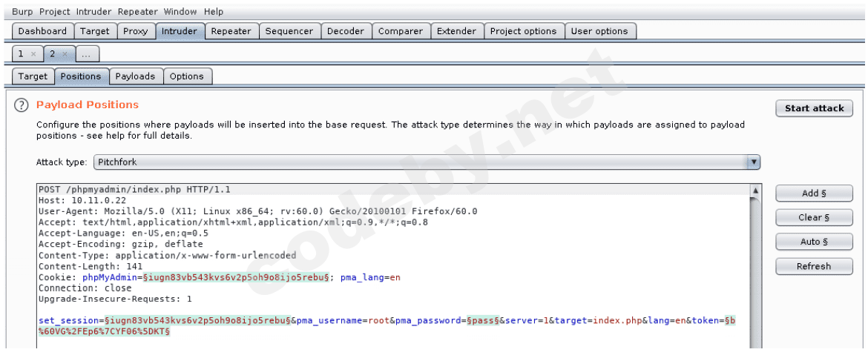The height and width of the screenshot is (358, 868).
Task: Select the main Intruder tab
Action: (x=180, y=31)
